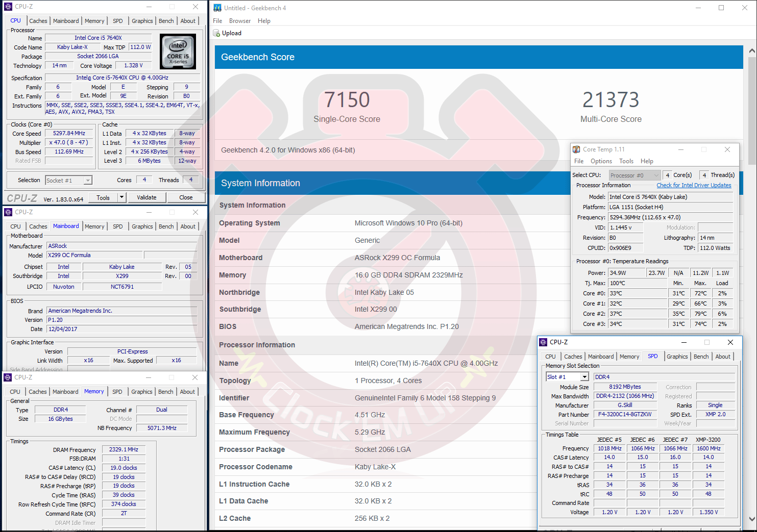Open the Options menu in Core Temp

point(601,161)
